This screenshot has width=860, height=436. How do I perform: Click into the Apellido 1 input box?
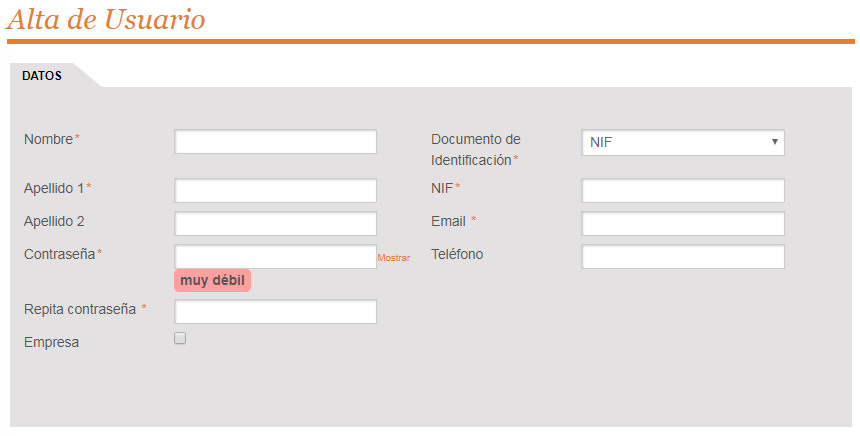[275, 190]
